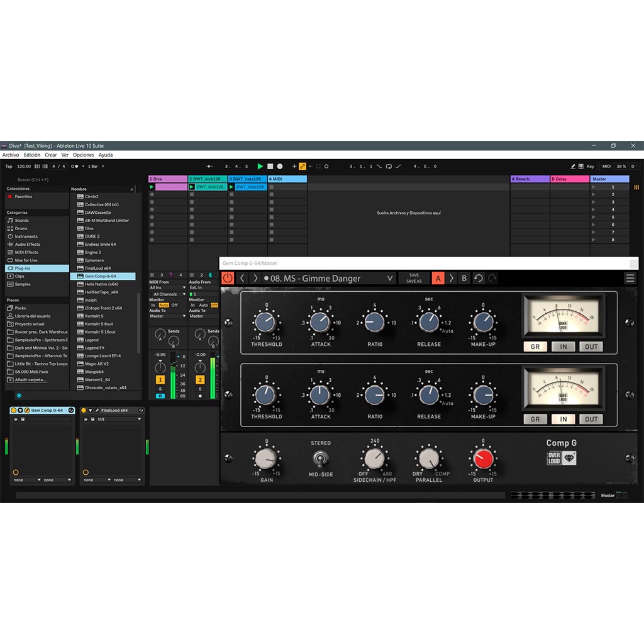
Task: Toggle track 1 activator button
Action: pyautogui.click(x=160, y=379)
